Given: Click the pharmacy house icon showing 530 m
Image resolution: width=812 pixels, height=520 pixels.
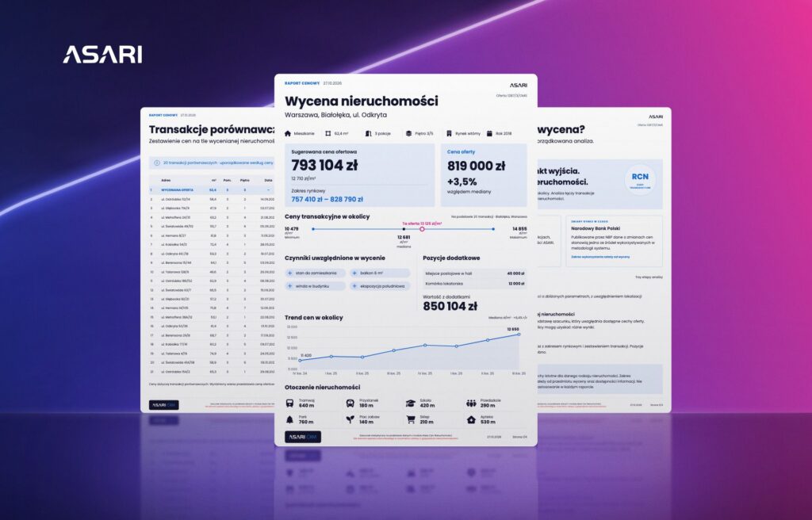Looking at the screenshot, I should coord(471,419).
